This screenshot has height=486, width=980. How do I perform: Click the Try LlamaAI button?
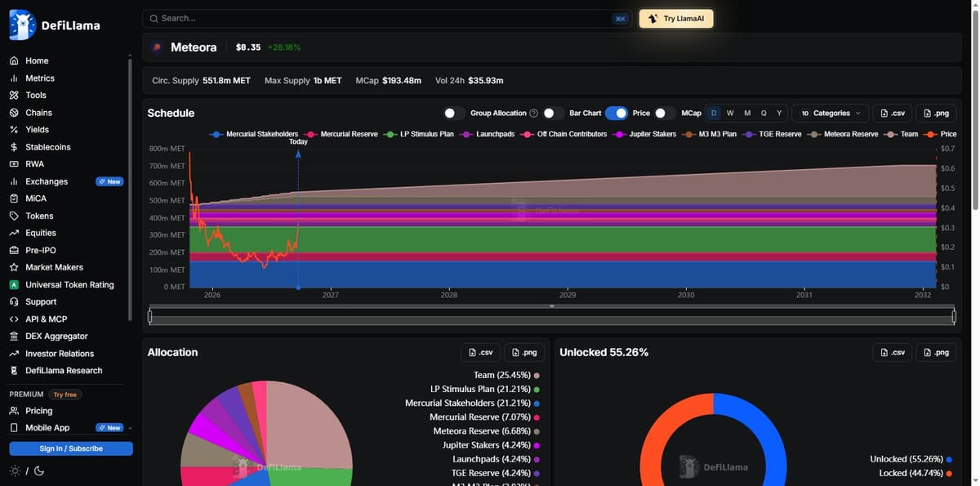tap(676, 19)
